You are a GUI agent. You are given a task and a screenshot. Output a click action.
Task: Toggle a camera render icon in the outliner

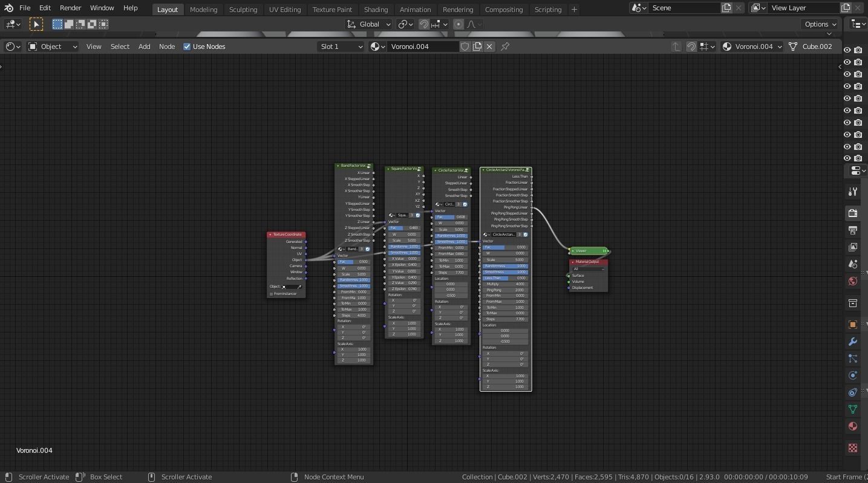tap(858, 62)
